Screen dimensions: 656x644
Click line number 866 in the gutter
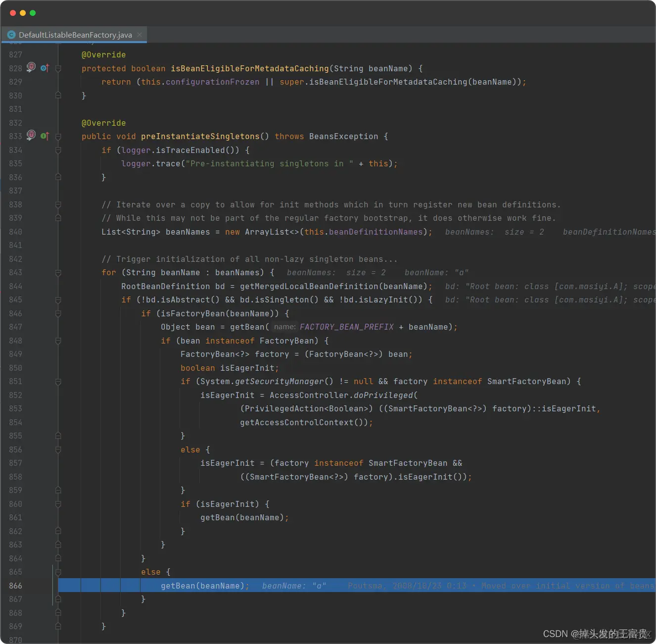click(15, 586)
